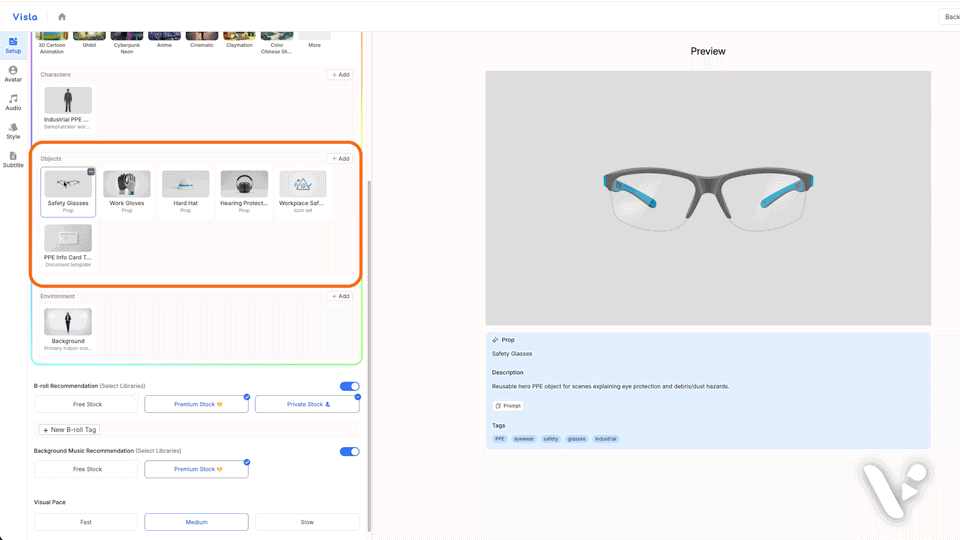Show more visual styles
Screen dimensions: 960x540
[314, 39]
